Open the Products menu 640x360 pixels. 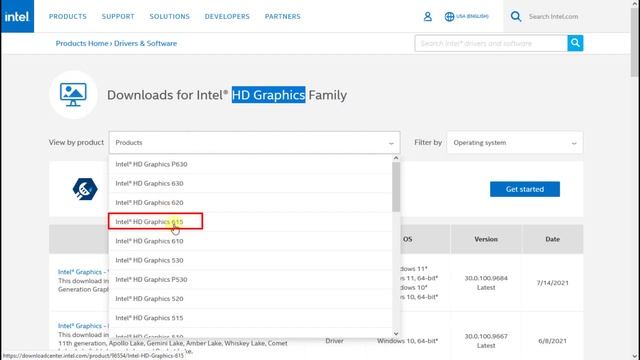[x=68, y=16]
